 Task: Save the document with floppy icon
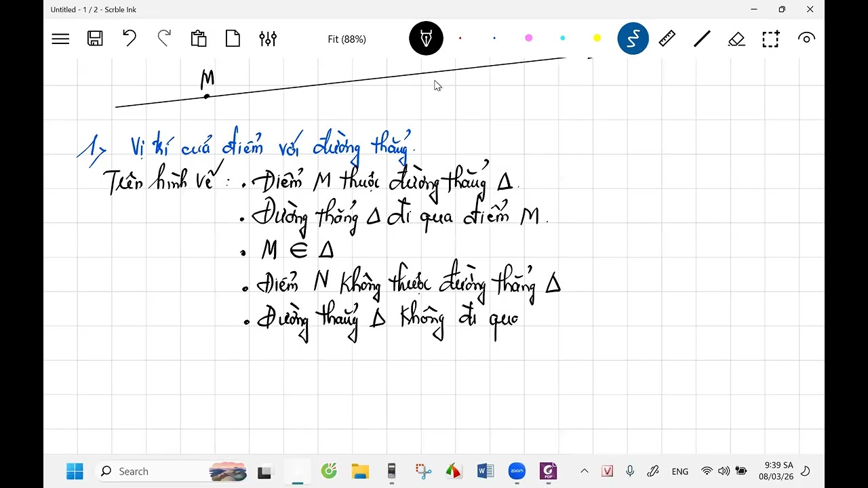click(x=95, y=39)
